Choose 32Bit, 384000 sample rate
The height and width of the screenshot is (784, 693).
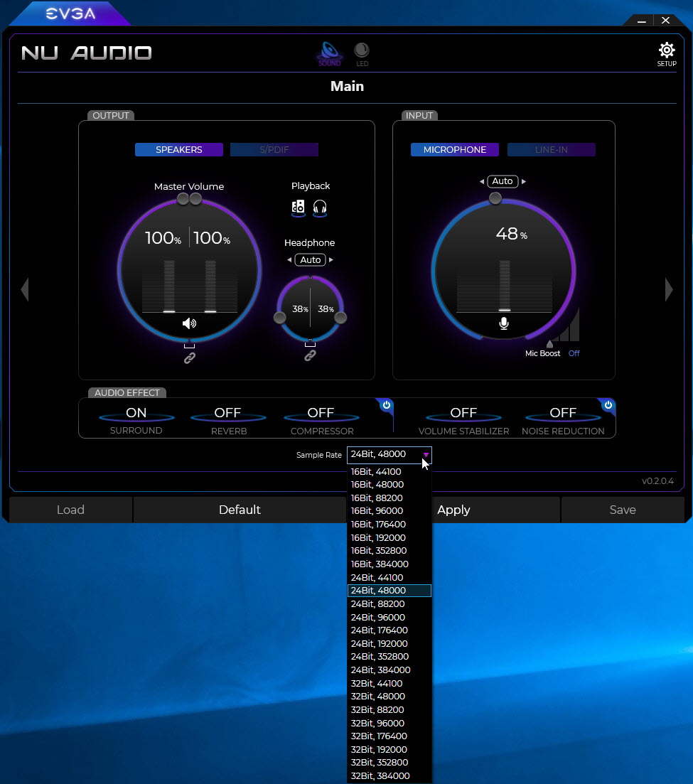[x=390, y=776]
